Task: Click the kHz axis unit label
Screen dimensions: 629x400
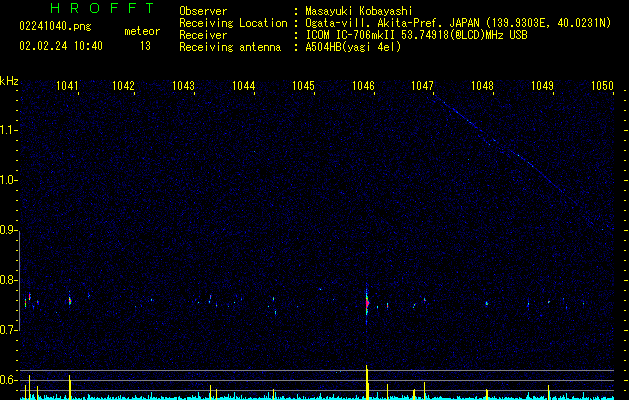Action: (x=9, y=81)
